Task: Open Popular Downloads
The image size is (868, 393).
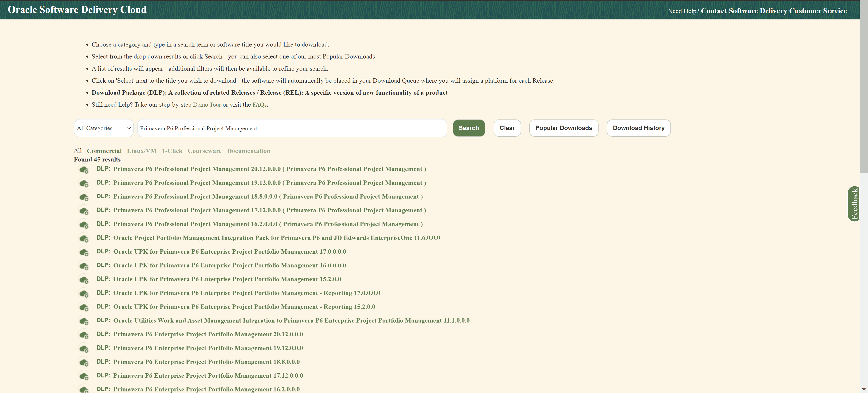Action: pyautogui.click(x=563, y=128)
